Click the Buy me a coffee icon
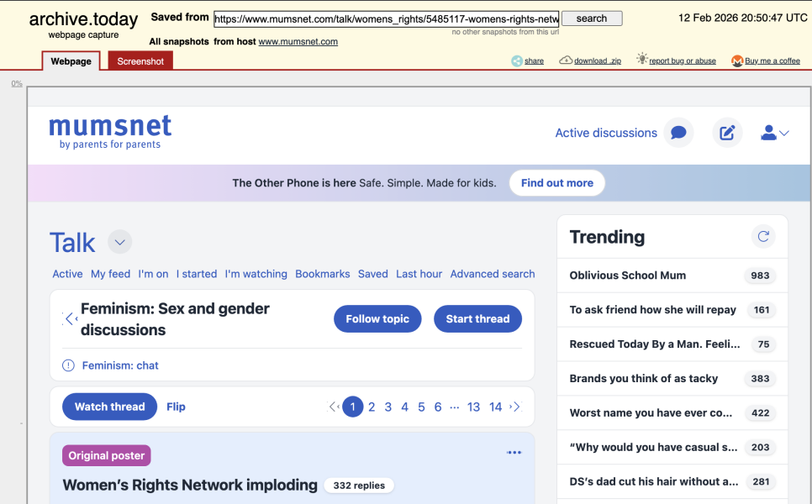This screenshot has height=504, width=812. [x=736, y=60]
